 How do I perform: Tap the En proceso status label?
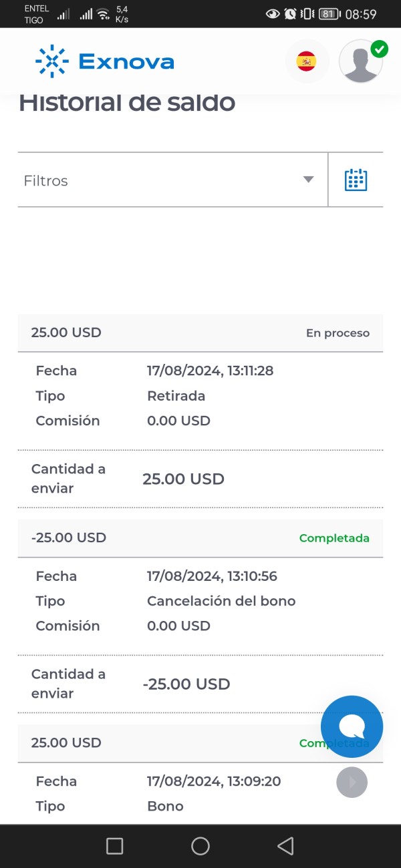[x=338, y=333]
